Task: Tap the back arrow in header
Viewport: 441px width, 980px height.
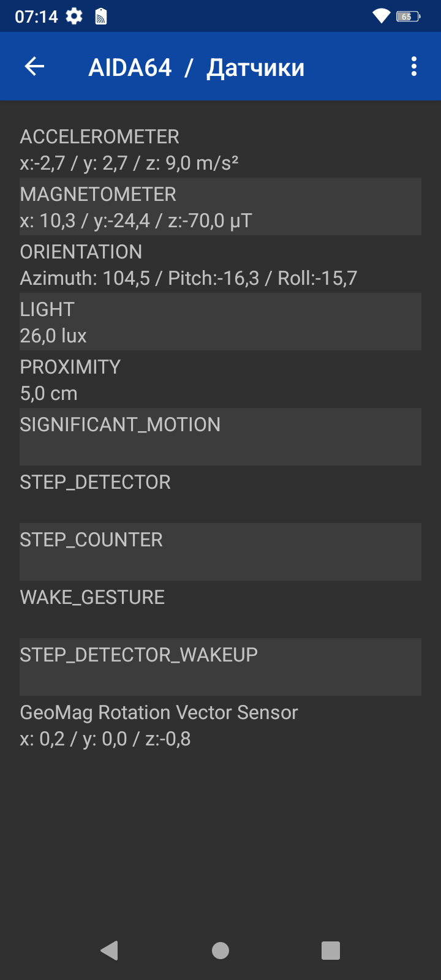Action: point(35,67)
